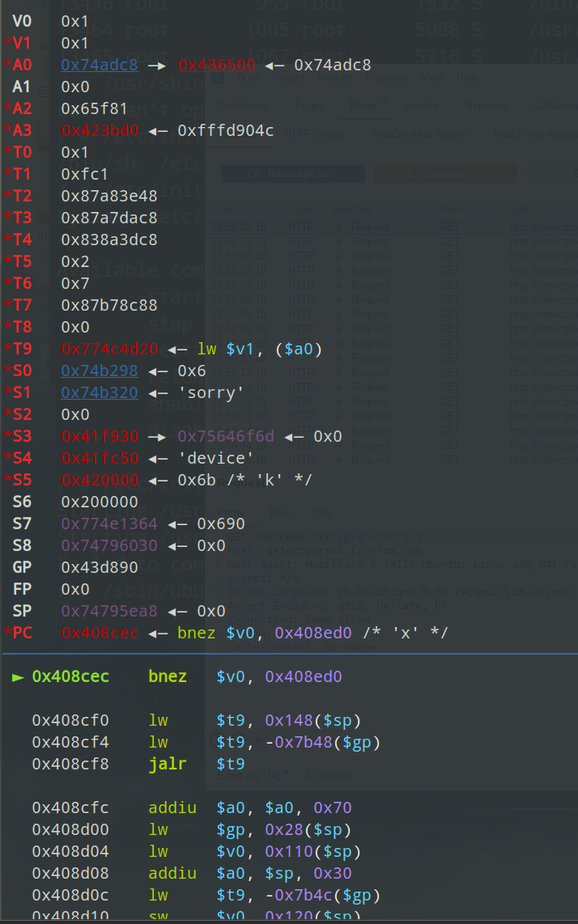Open the Help menu

[467, 78]
